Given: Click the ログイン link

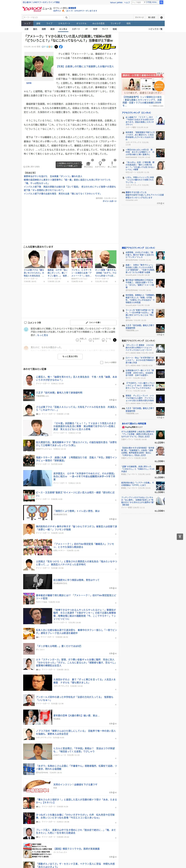Looking at the screenshot, I should pyautogui.click(x=57, y=11).
